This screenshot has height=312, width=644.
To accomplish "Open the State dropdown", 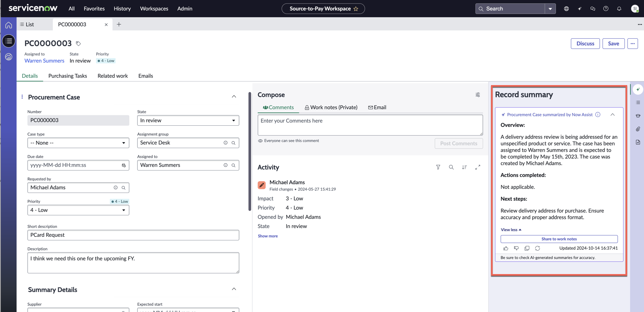I will [x=188, y=120].
